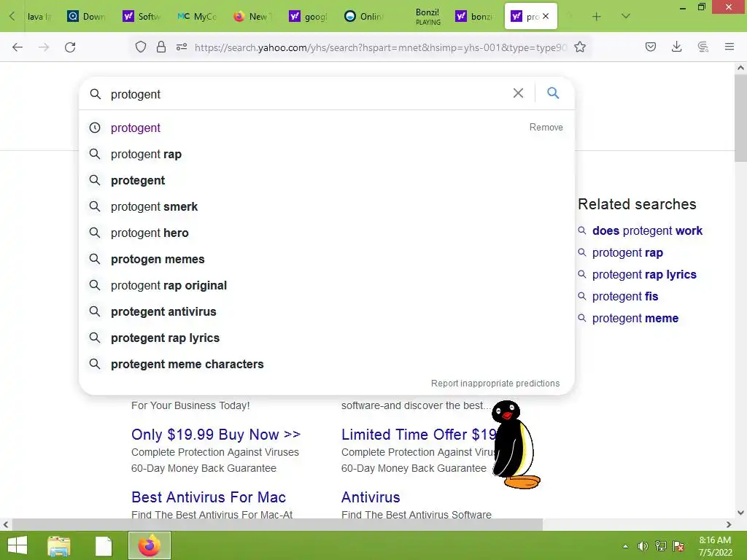Screen dimensions: 747x560
Task: Switch to the 'Onlin' tab
Action: pyautogui.click(x=363, y=16)
